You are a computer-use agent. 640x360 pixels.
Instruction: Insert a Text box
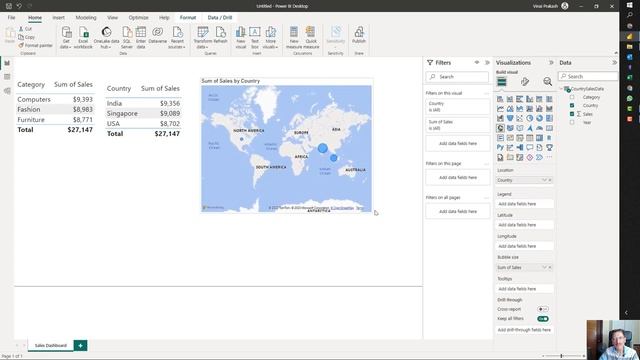pyautogui.click(x=255, y=38)
